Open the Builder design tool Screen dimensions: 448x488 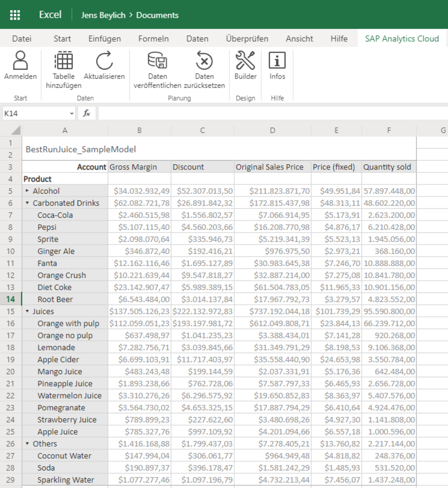coord(245,61)
